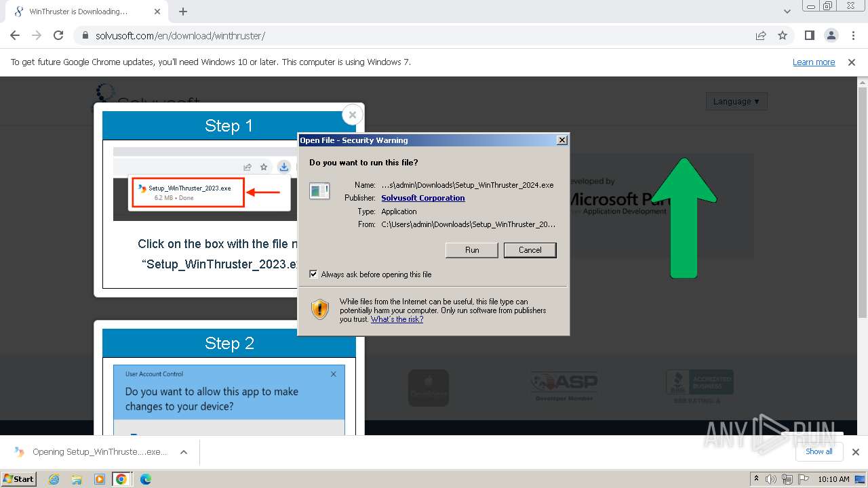This screenshot has width=868, height=488.
Task: Bookmark this tab with the star icon
Action: (783, 36)
